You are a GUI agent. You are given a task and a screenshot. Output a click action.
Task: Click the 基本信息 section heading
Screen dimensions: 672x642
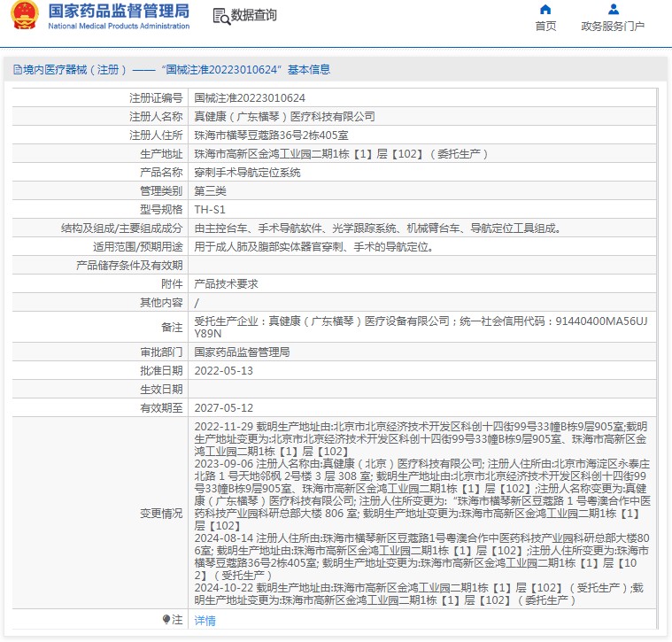[309, 69]
